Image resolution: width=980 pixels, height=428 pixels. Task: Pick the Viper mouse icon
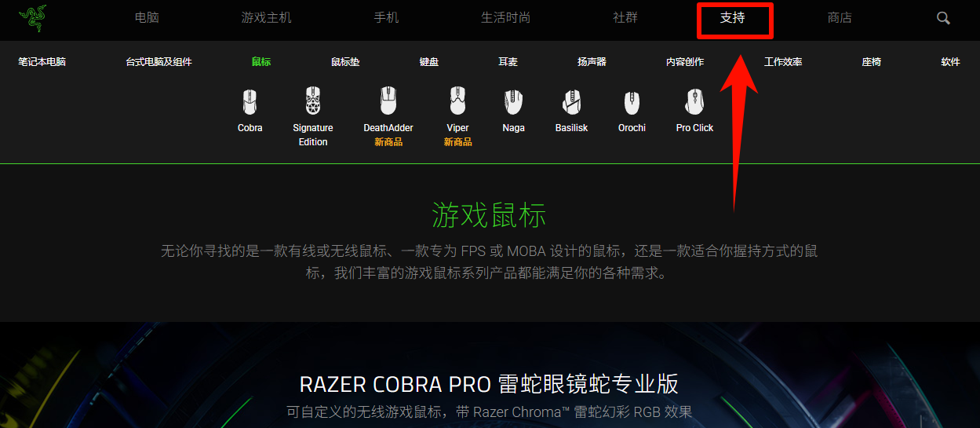click(457, 101)
